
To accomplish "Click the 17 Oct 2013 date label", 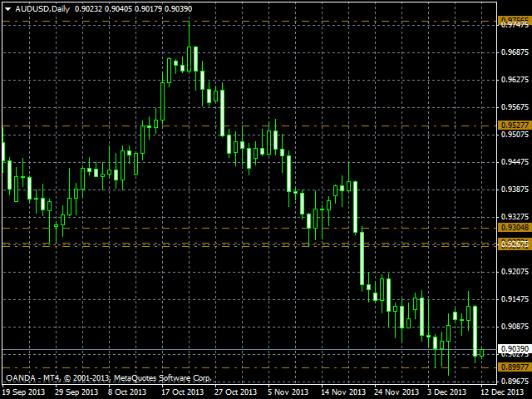I will [183, 392].
